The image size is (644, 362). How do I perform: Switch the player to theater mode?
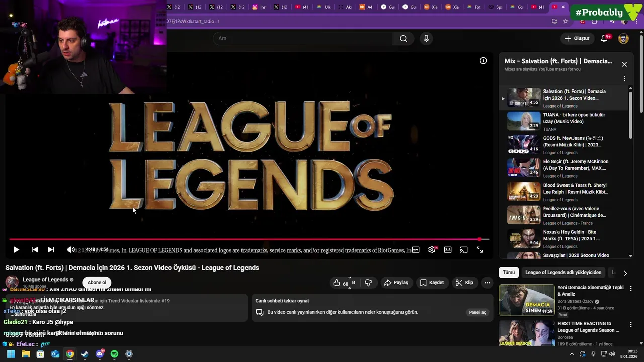(x=448, y=250)
